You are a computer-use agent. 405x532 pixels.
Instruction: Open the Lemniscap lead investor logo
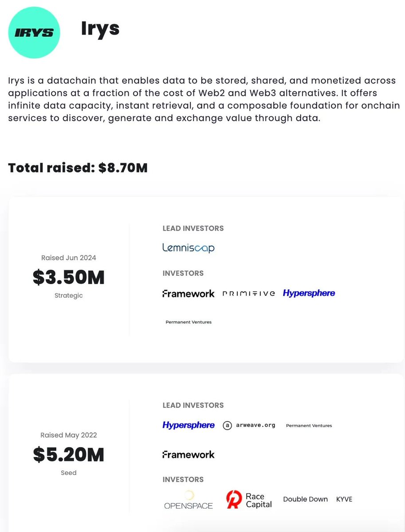[x=189, y=248]
